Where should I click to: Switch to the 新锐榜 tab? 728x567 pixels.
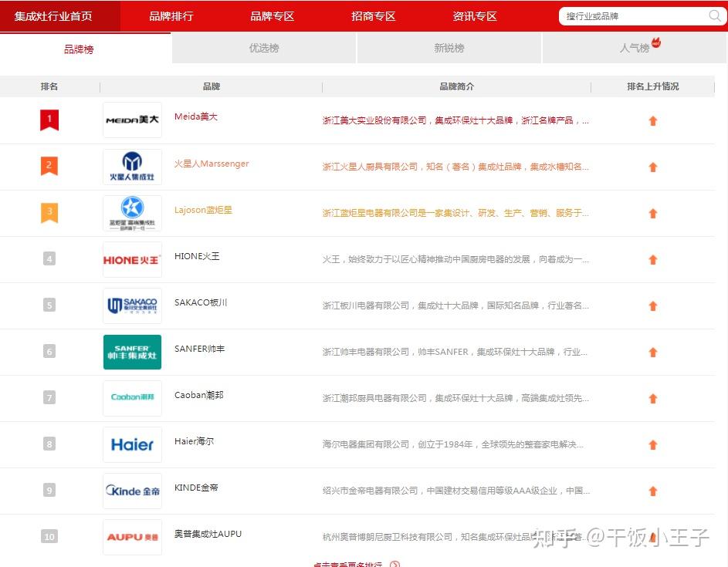[x=449, y=48]
